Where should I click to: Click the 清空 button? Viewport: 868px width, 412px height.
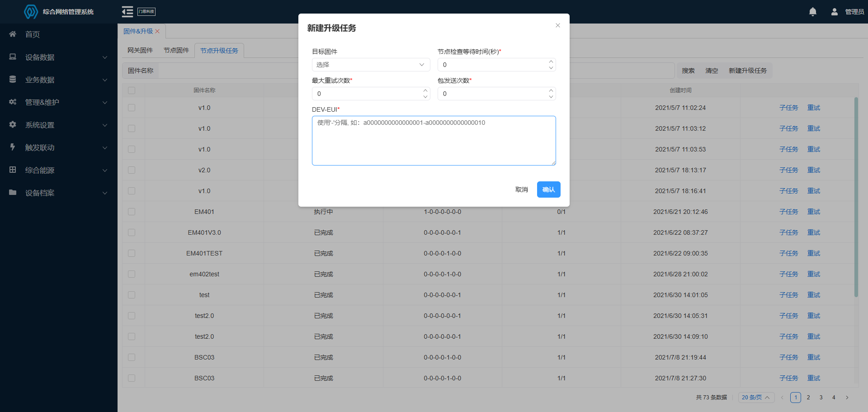(712, 71)
